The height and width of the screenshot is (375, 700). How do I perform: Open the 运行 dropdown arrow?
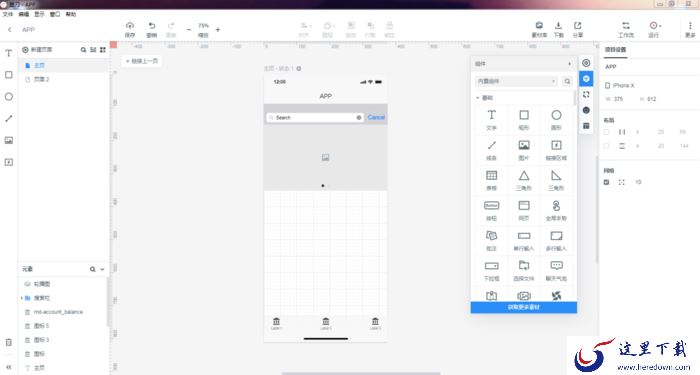(x=660, y=26)
